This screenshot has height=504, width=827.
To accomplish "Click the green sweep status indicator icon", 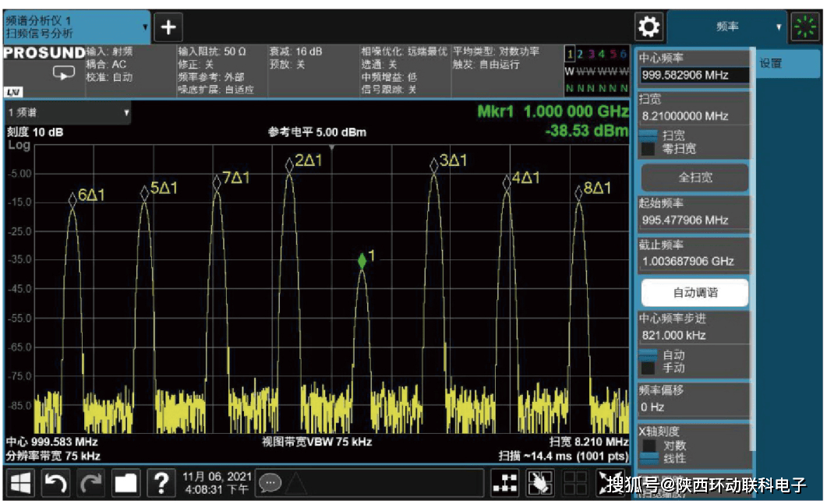I will (x=804, y=28).
